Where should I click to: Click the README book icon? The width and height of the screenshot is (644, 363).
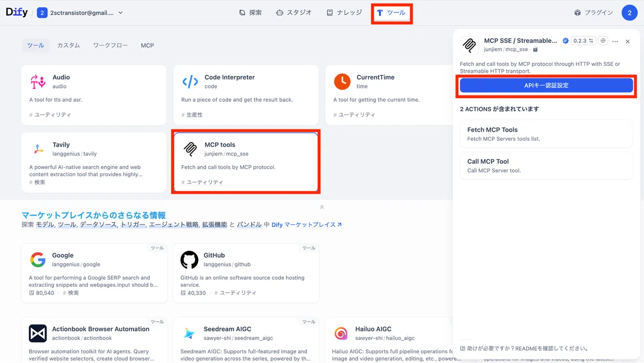click(463, 348)
